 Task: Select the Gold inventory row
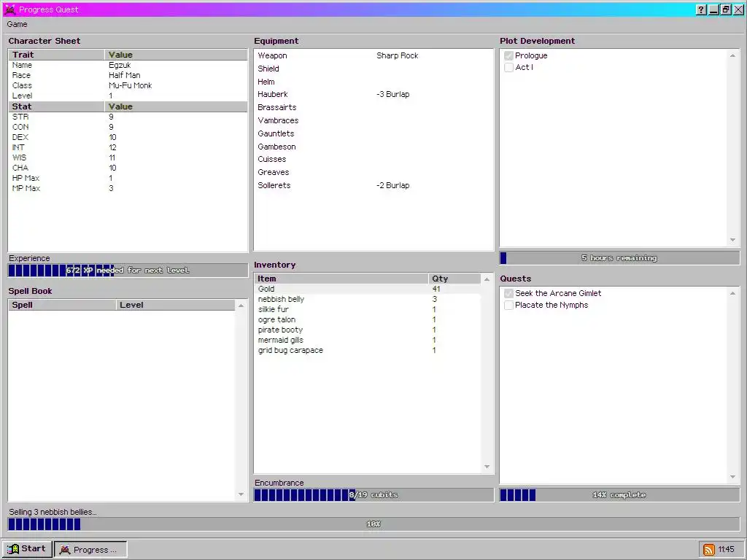[x=368, y=289]
